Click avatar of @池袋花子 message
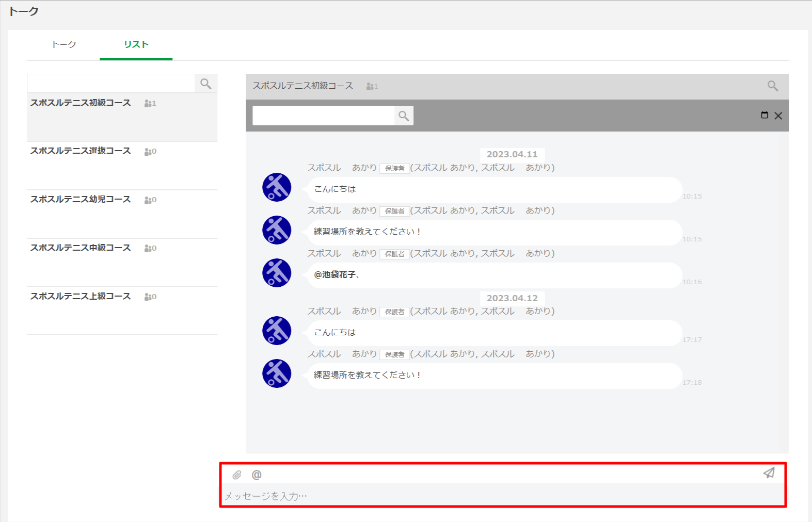The image size is (812, 522). coord(277,273)
